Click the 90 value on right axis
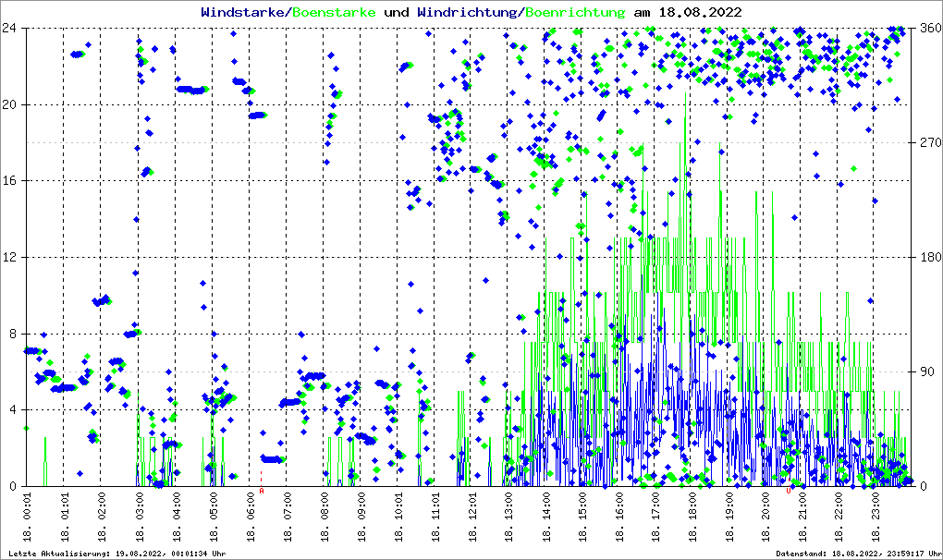Screen dimensions: 943x560 tap(925, 371)
